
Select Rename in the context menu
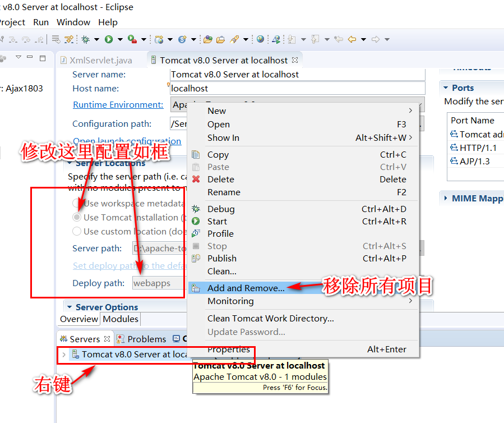point(303,192)
